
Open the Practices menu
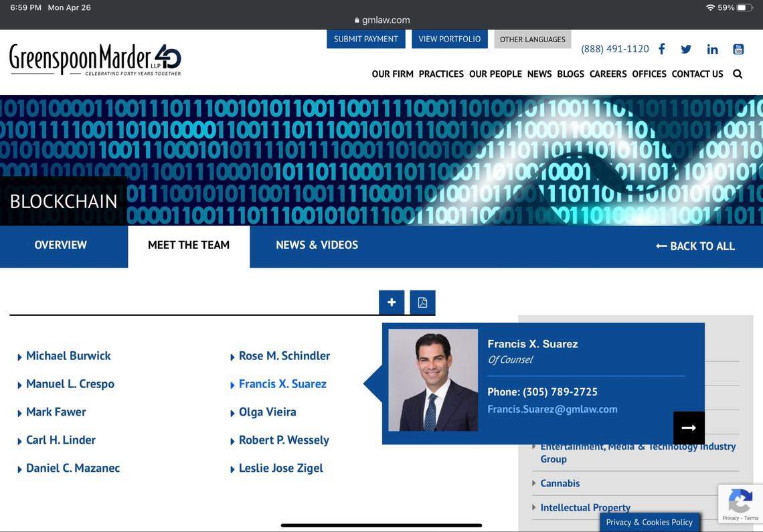click(x=441, y=74)
